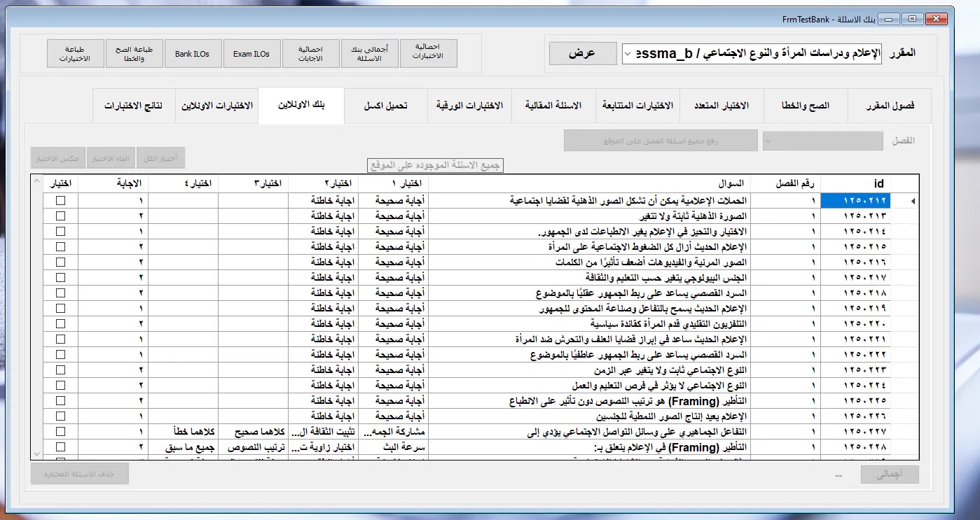The image size is (980, 520).
Task: Select cell كلاهما خطأ in row ١٢٥٠٢٢٧
Action: coord(183,432)
